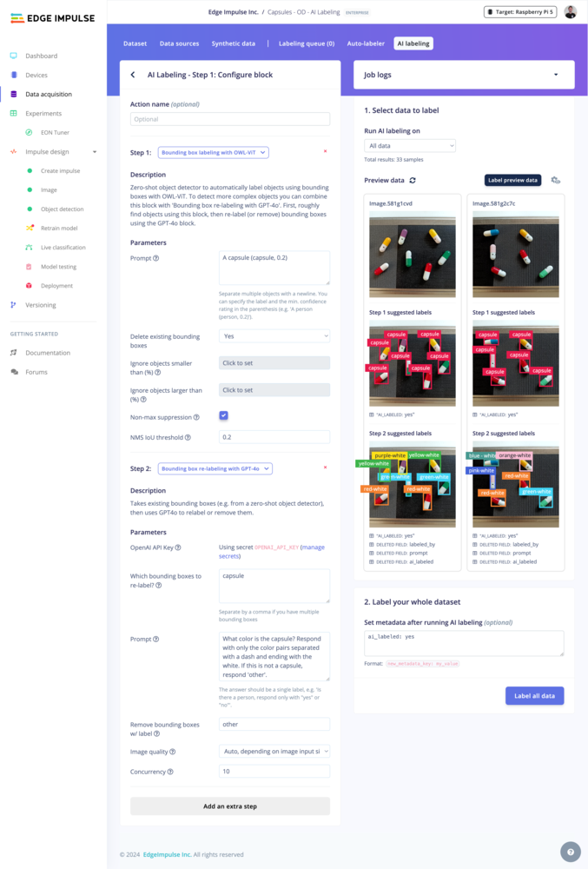
Task: Click the Action name input field
Action: click(x=230, y=119)
